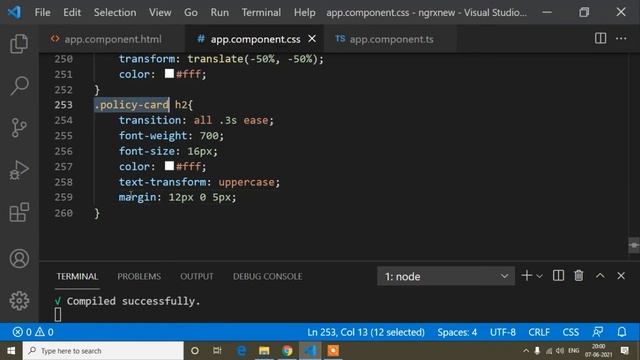The image size is (640, 360).
Task: Close the app.component.css tab
Action: pyautogui.click(x=312, y=38)
